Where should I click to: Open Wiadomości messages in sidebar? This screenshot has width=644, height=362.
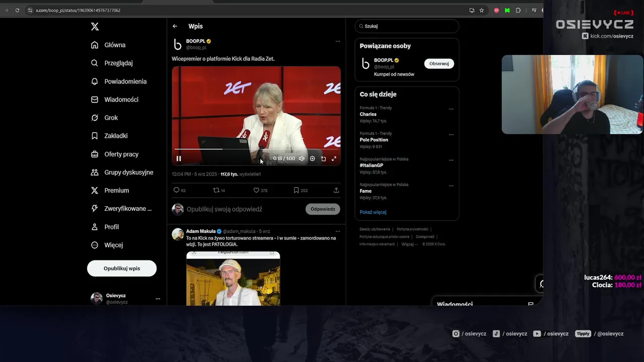tap(114, 100)
